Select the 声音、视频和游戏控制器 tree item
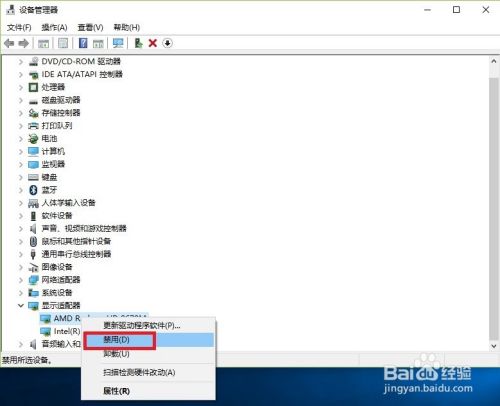 tap(84, 229)
